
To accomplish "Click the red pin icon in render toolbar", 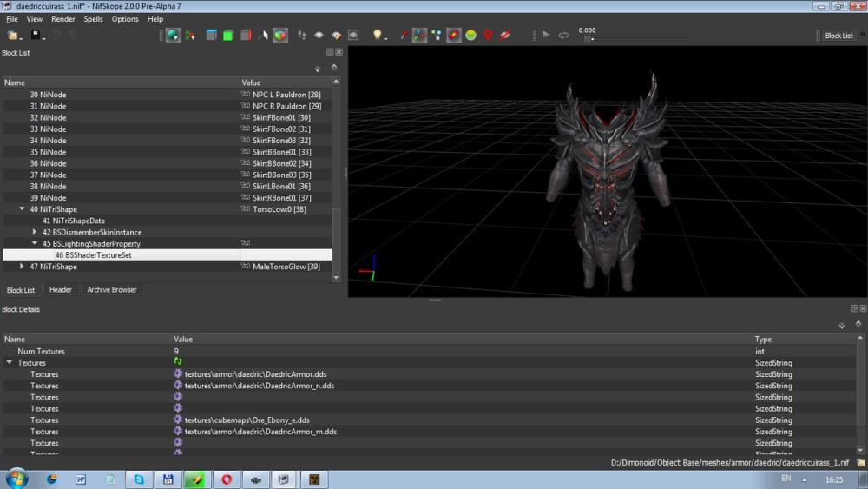I will 404,36.
